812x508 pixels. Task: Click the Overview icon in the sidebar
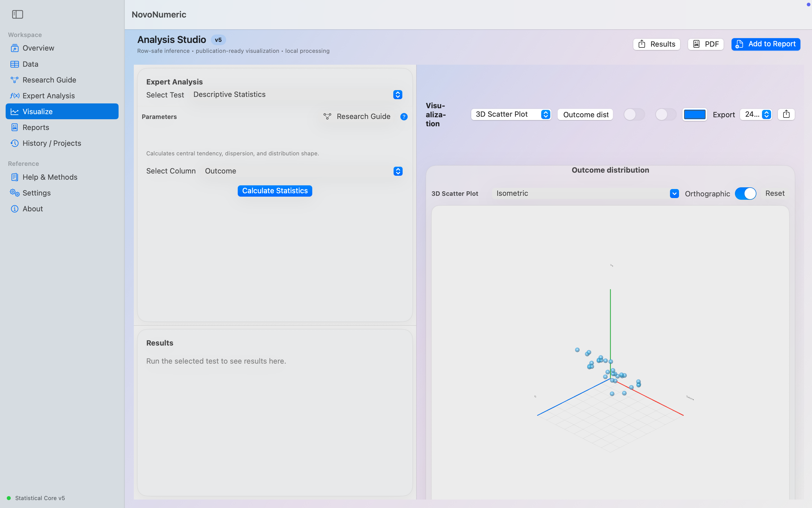14,48
